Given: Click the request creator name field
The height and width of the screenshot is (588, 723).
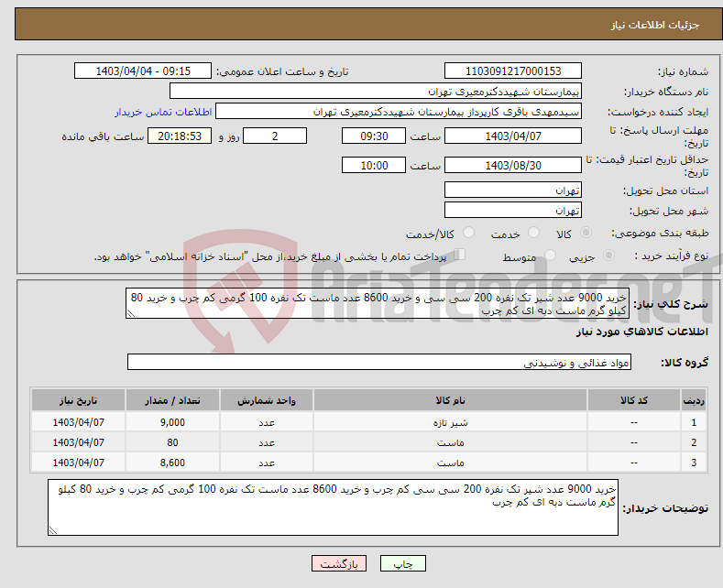Looking at the screenshot, I should click(399, 112).
